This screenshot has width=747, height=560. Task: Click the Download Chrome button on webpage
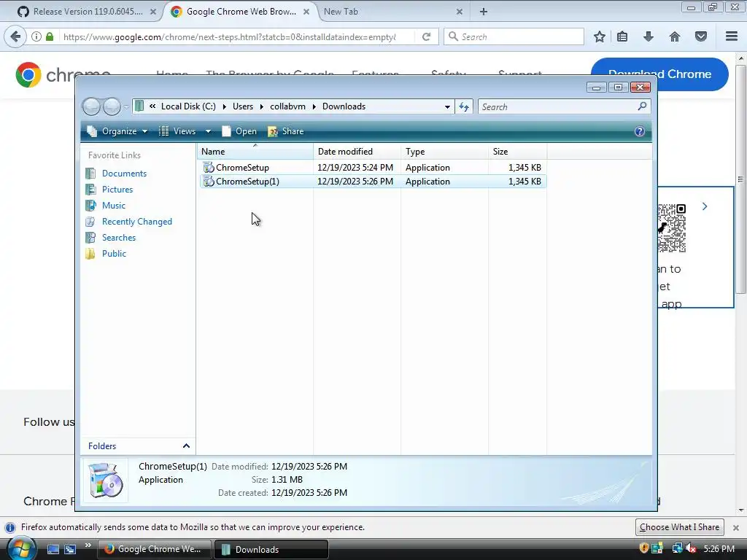pos(659,74)
